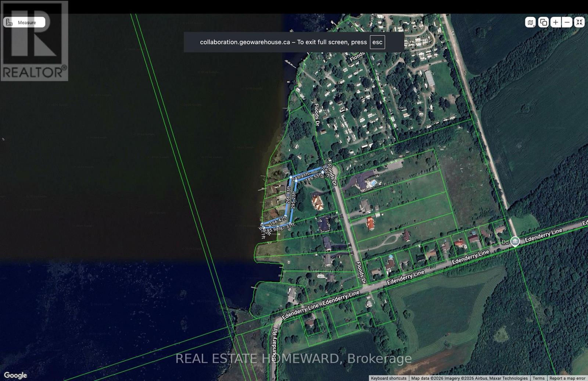
Task: Zoom out with the minus button
Action: click(x=567, y=22)
